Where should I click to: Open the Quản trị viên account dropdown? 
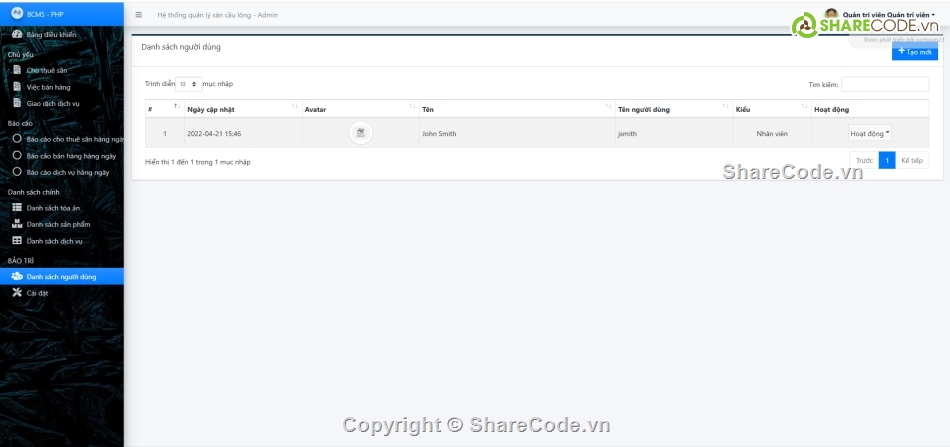(888, 15)
